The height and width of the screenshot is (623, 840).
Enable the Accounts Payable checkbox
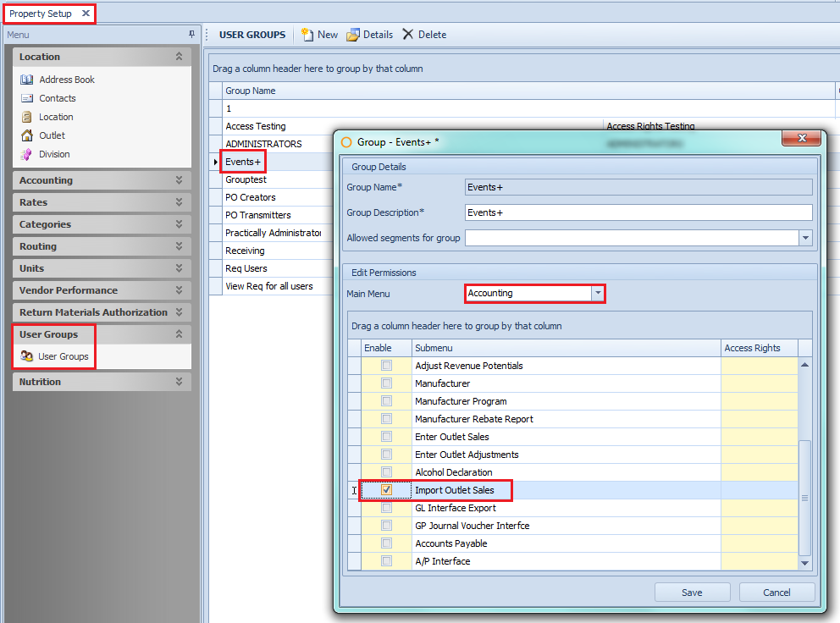pos(386,543)
